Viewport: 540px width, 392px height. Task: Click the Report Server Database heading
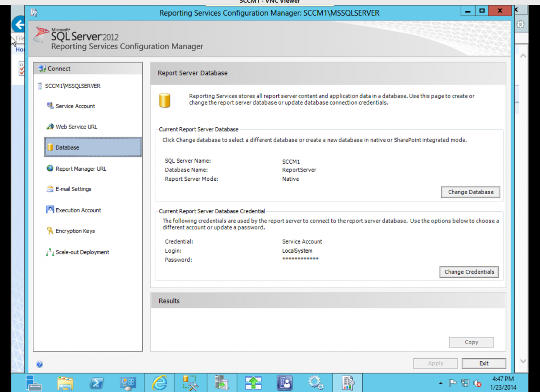pyautogui.click(x=193, y=73)
